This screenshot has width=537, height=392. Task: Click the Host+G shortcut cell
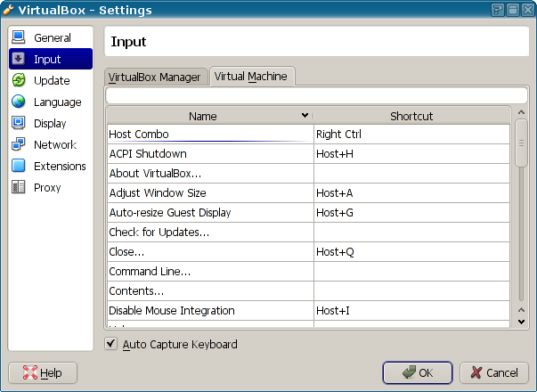pos(411,212)
